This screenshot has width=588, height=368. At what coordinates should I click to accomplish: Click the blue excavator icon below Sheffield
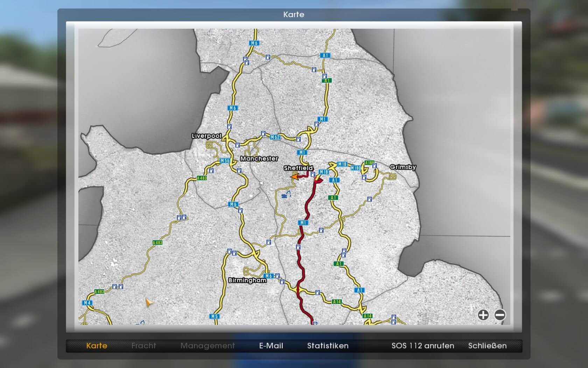[286, 194]
